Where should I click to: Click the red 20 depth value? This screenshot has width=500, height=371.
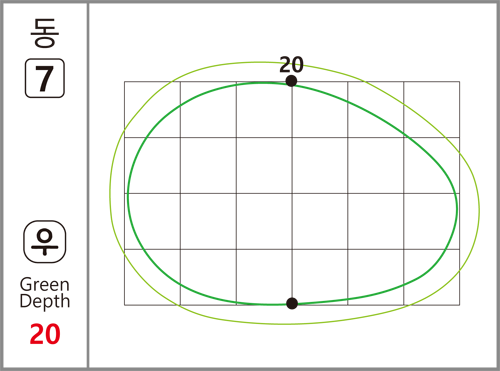pos(45,334)
